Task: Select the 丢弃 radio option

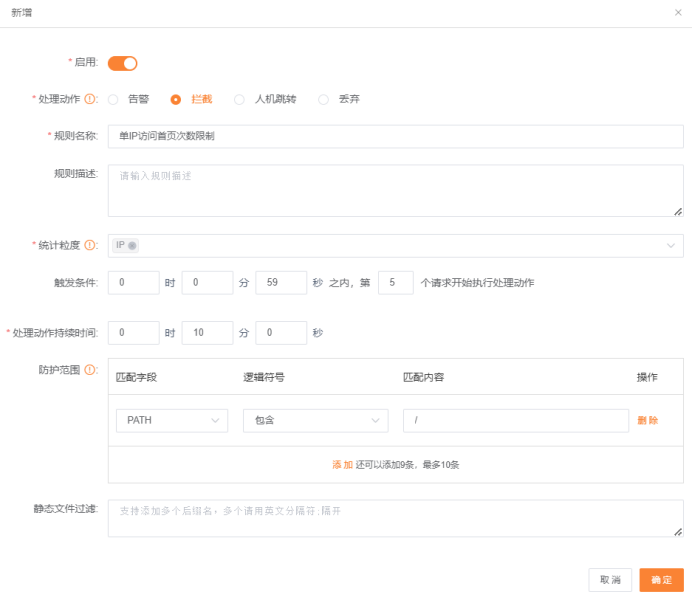Action: [323, 100]
